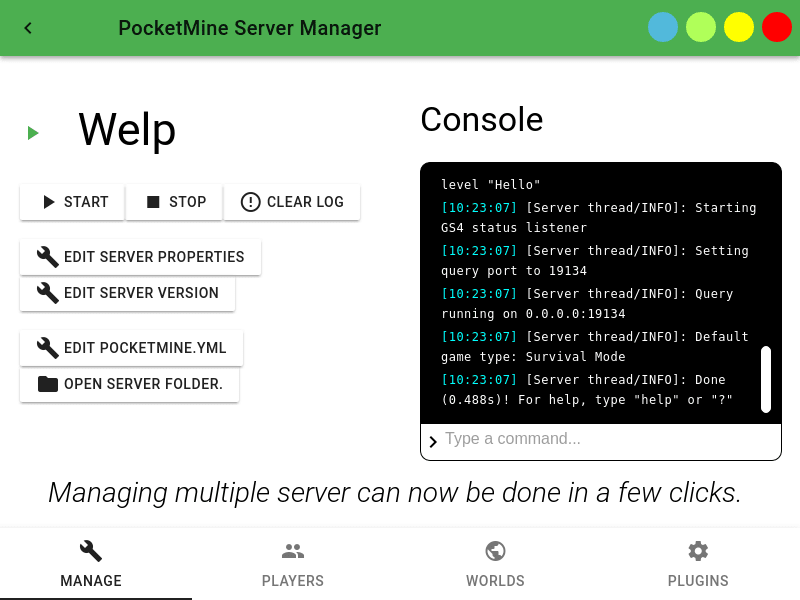Select the 'Done (0.488s)!' log line
Image resolution: width=800 pixels, height=600 pixels.
[x=587, y=390]
